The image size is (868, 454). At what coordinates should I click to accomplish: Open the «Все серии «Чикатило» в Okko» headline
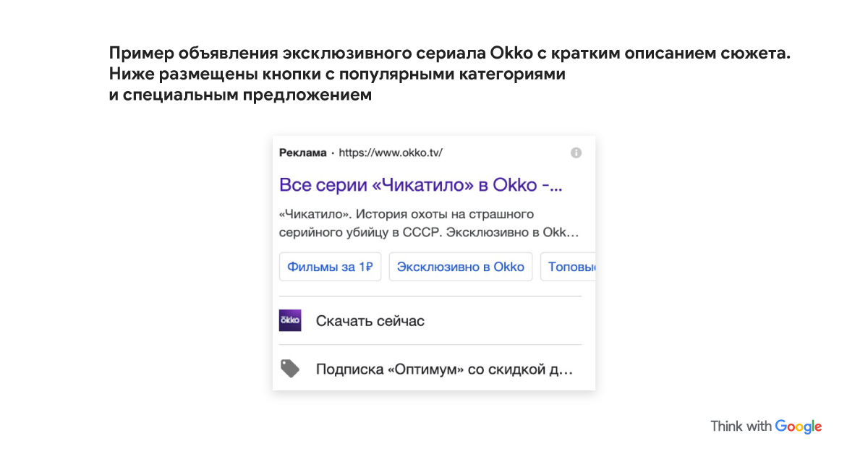[x=420, y=184]
